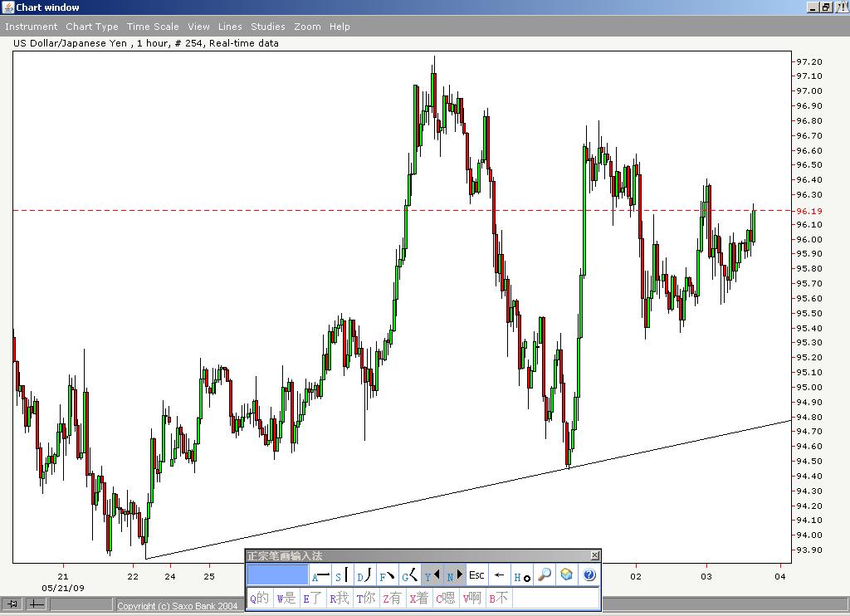The width and height of the screenshot is (850, 616).
Task: Click the 05/21/09 date label
Action: point(63,588)
